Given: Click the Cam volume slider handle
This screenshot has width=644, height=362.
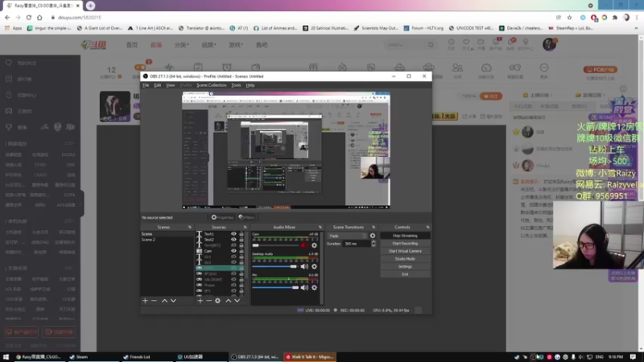Looking at the screenshot, I should 255,245.
